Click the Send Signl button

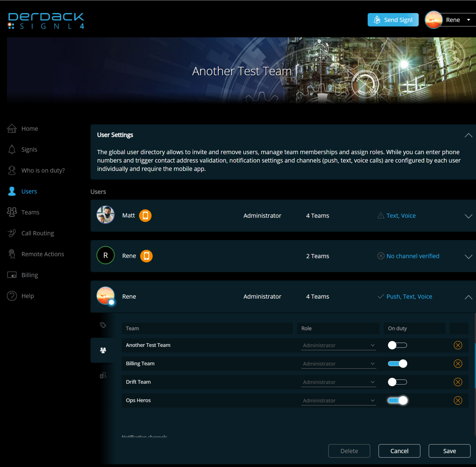(393, 20)
